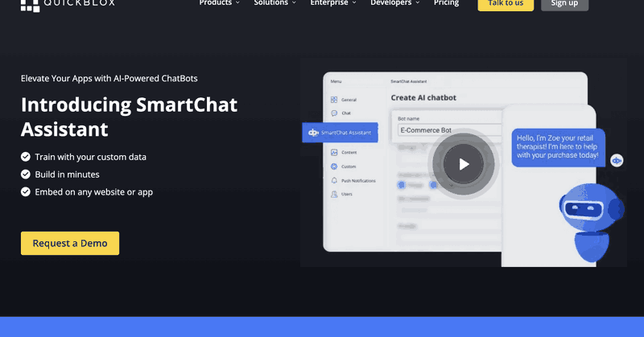Click the Create AI chatbot title
The image size is (644, 337).
(423, 97)
